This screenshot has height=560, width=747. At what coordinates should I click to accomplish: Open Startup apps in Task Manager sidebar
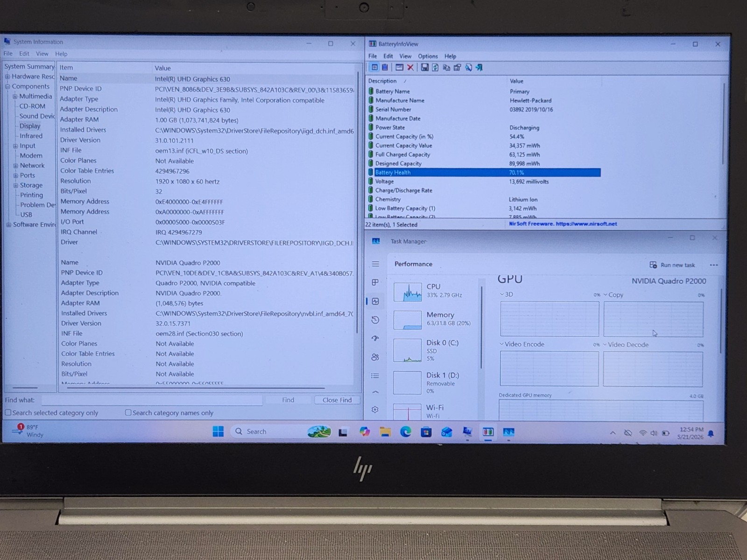coord(375,338)
